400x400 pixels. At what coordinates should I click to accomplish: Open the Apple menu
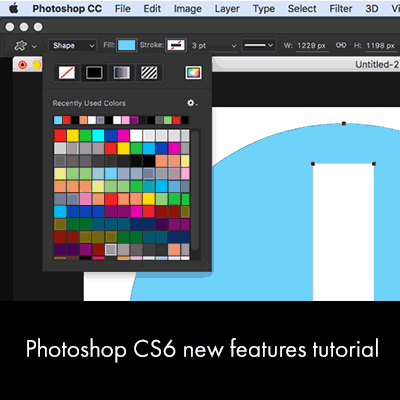(14, 8)
